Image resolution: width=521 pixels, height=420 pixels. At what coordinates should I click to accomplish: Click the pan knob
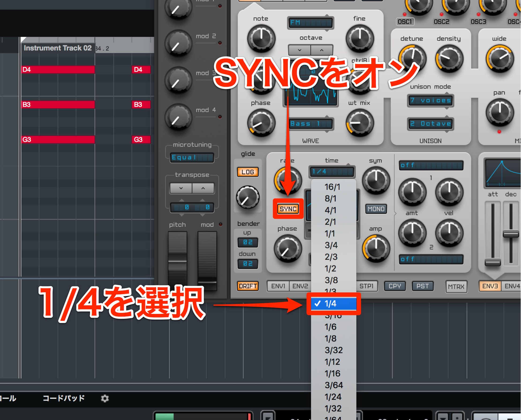click(x=500, y=112)
